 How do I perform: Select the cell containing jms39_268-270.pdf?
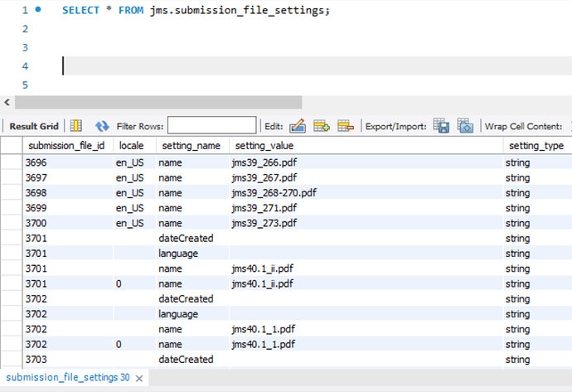[x=366, y=192]
